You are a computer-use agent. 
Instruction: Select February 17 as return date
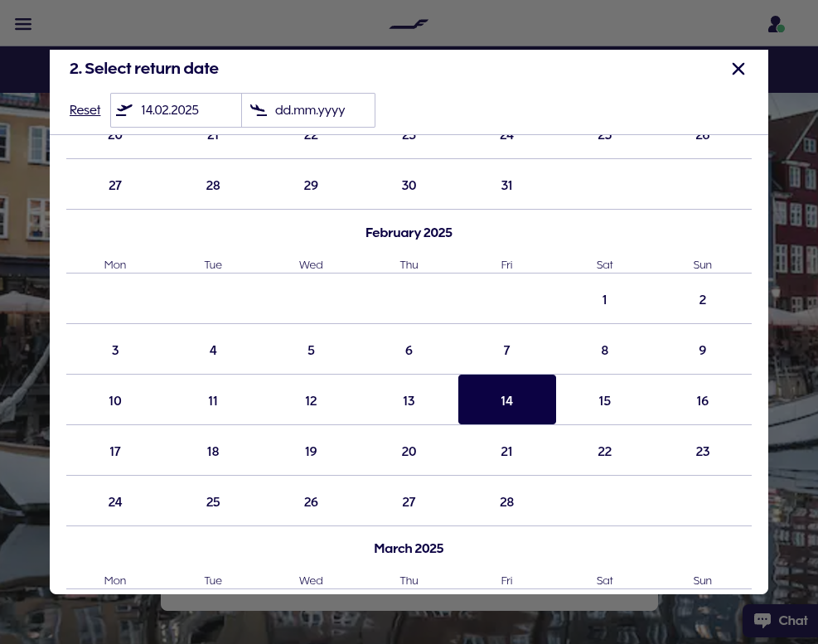(x=115, y=452)
